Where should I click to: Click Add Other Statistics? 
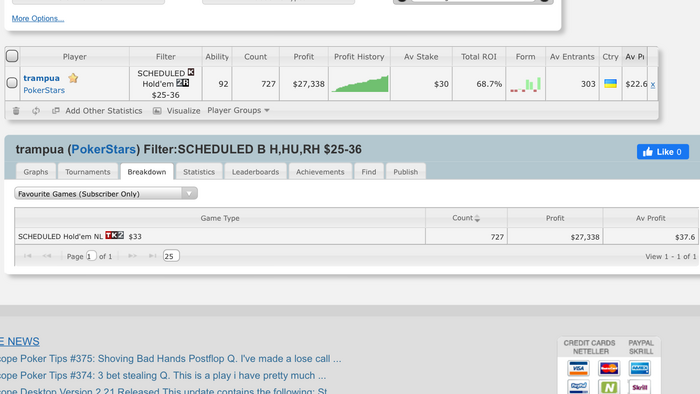click(x=104, y=111)
